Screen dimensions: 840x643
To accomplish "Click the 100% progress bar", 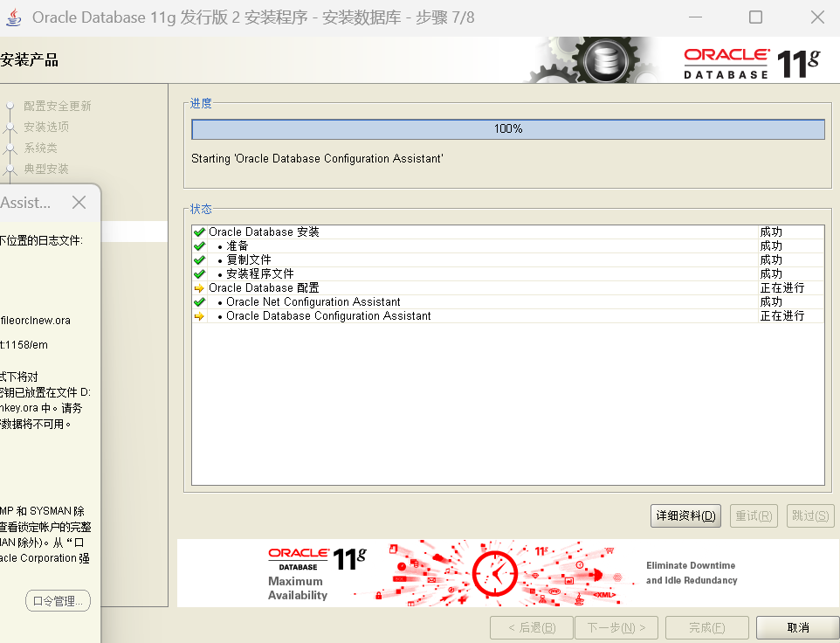I will tap(508, 129).
